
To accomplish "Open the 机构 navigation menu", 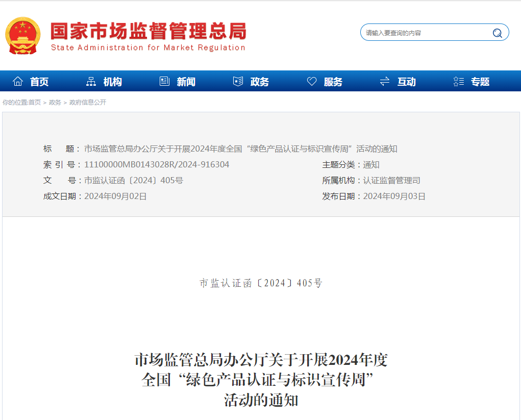I will [x=113, y=82].
